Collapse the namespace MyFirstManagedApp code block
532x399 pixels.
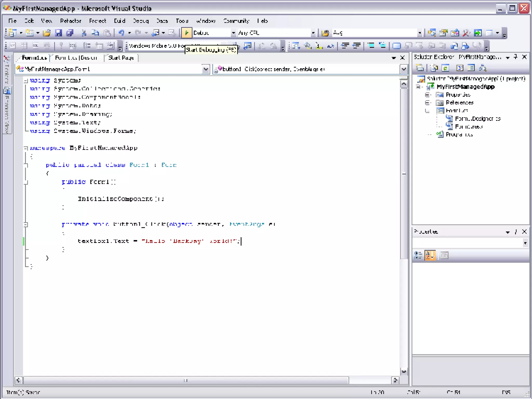tap(26, 148)
